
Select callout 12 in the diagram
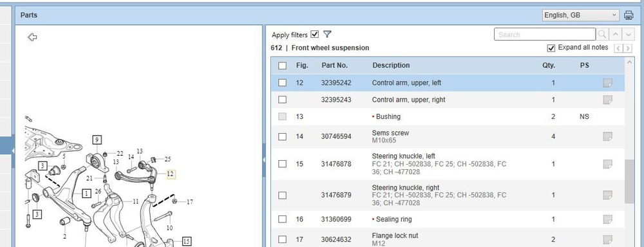coord(171,174)
